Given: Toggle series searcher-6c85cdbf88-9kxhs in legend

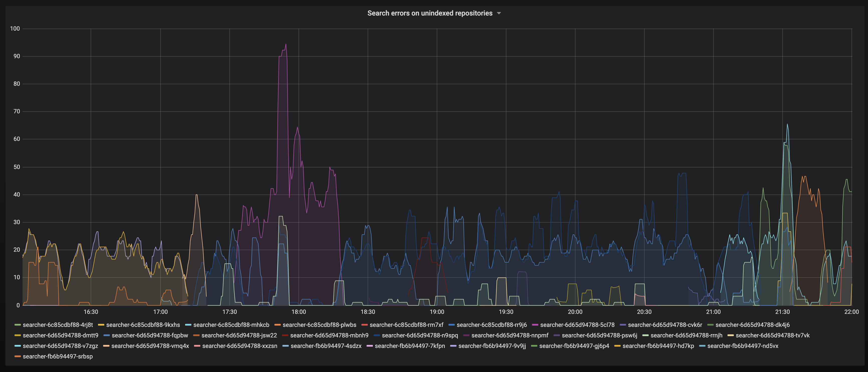Looking at the screenshot, I should click(x=143, y=325).
